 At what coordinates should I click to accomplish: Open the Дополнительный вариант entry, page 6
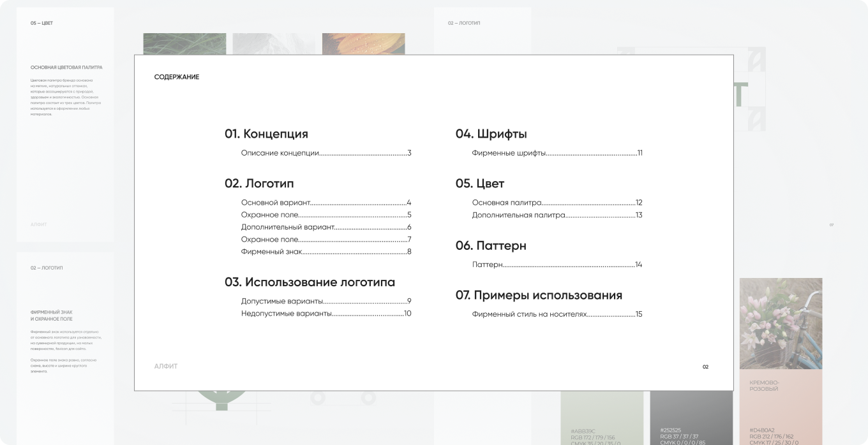click(x=326, y=227)
